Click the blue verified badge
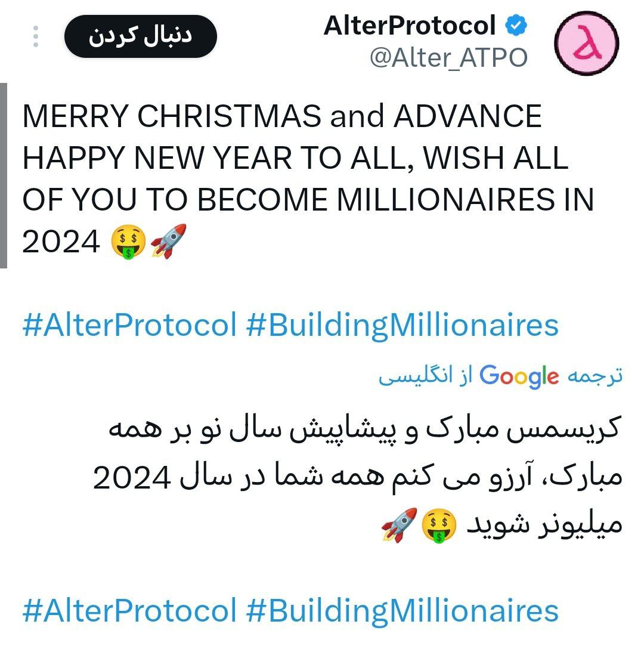The width and height of the screenshot is (644, 655). [x=516, y=26]
